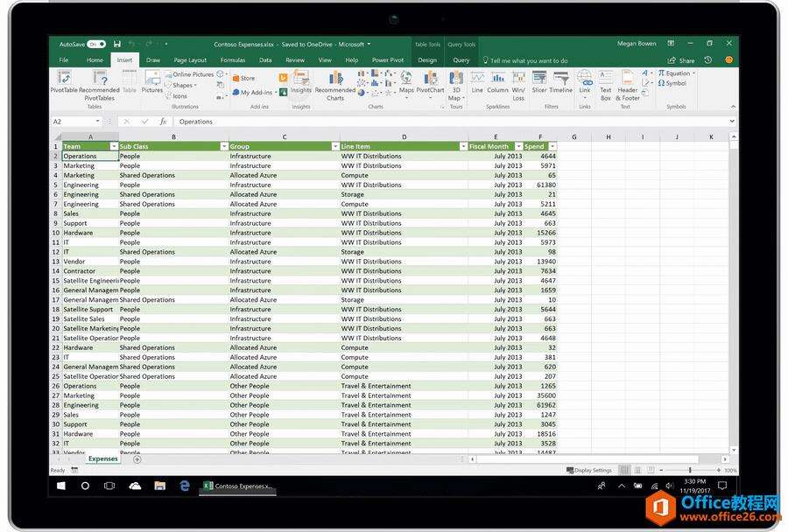Click the Save icon in title bar
788x532 pixels.
pyautogui.click(x=117, y=45)
